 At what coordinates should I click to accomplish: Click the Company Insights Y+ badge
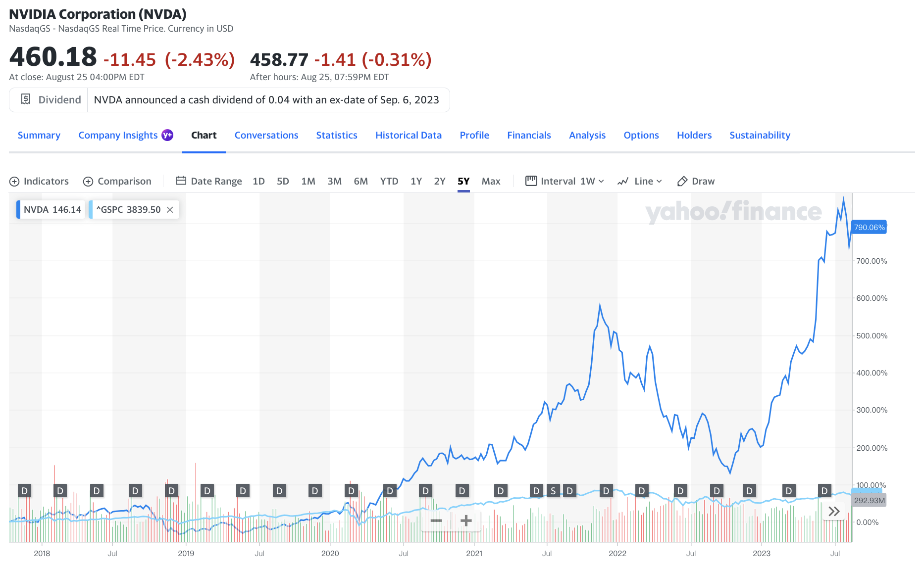click(x=167, y=135)
